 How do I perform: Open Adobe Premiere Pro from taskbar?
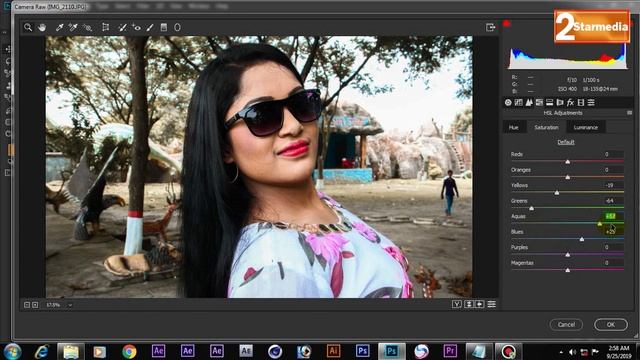click(x=450, y=351)
